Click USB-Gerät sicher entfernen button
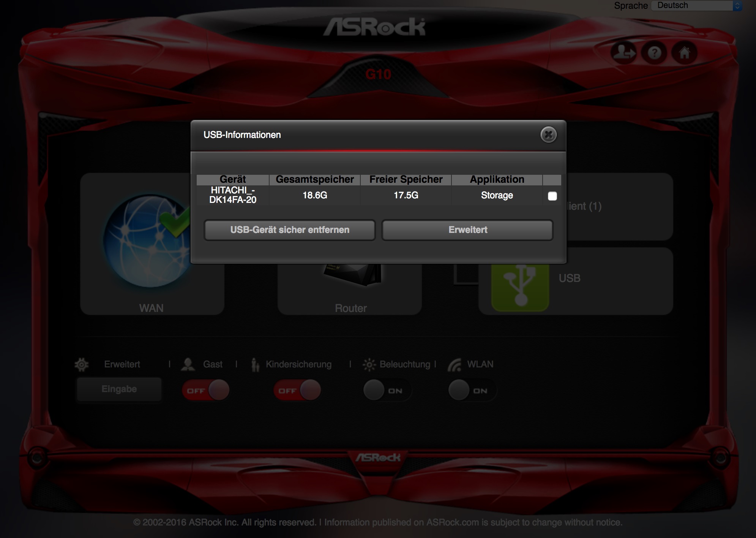Image resolution: width=756 pixels, height=538 pixels. (290, 230)
